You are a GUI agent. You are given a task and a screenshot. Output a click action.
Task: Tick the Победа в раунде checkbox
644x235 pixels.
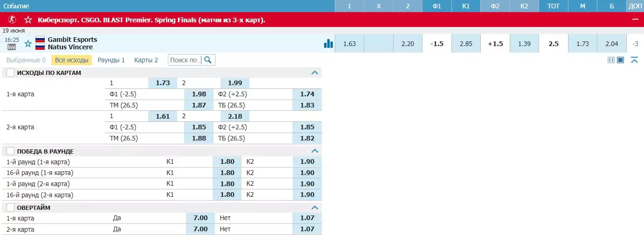click(x=10, y=151)
